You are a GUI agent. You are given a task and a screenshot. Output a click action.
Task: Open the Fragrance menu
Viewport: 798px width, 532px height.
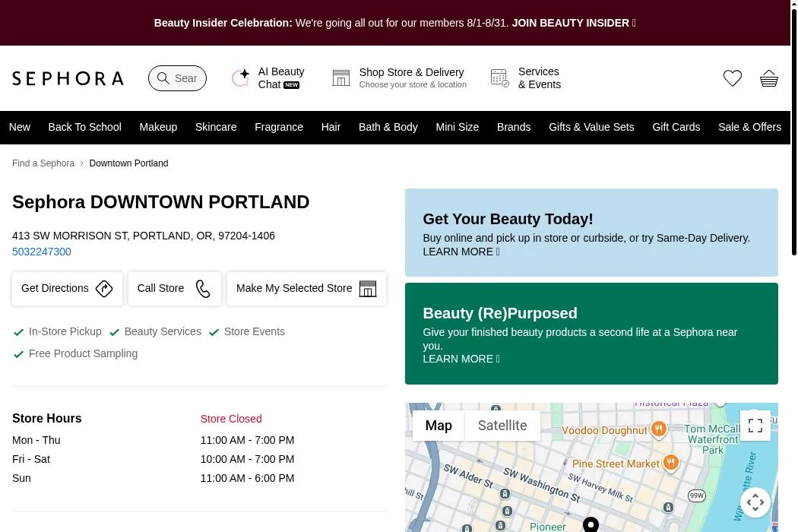point(279,127)
